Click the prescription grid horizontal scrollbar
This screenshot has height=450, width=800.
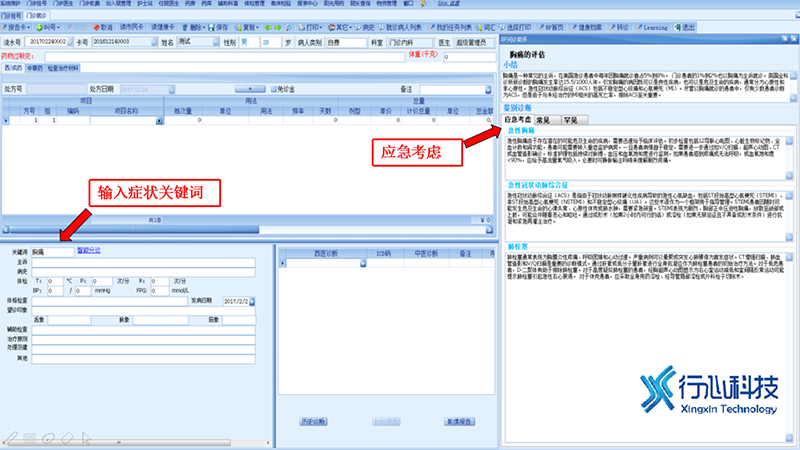pos(247,230)
